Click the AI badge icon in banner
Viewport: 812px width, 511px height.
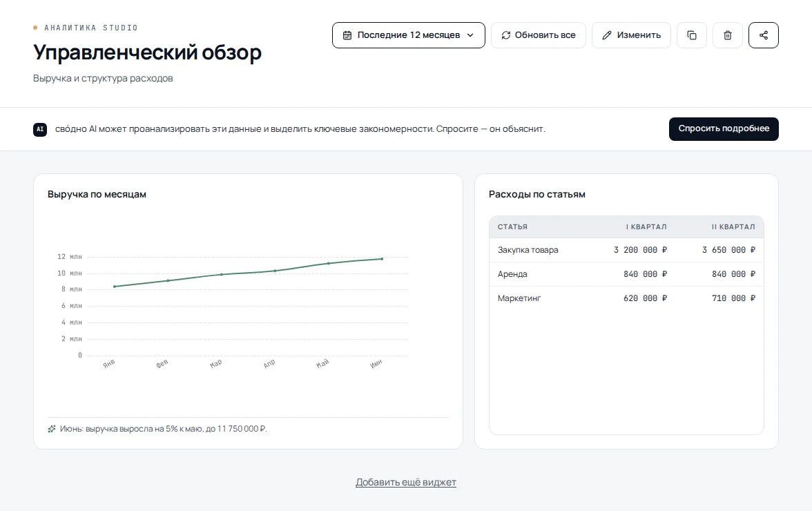(40, 129)
